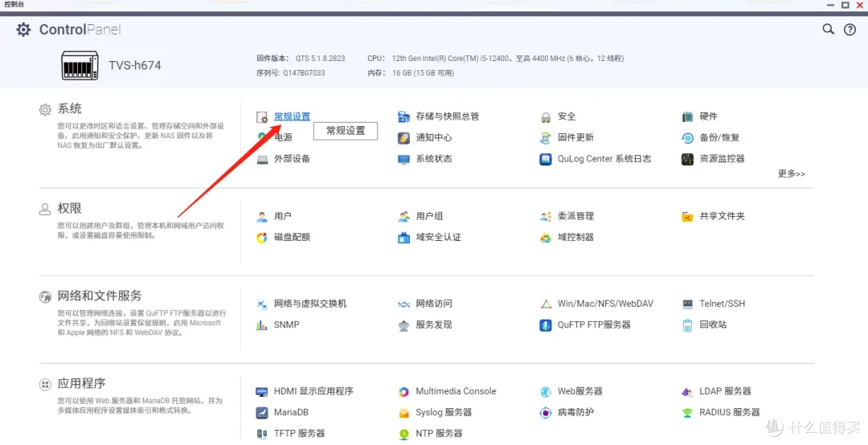Click the TVS-h674 model name text
Image resolution: width=868 pixels, height=445 pixels.
coord(135,65)
